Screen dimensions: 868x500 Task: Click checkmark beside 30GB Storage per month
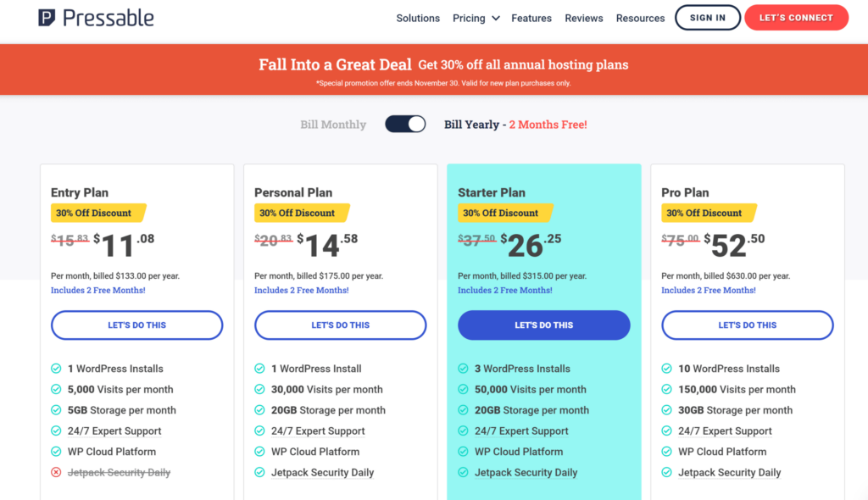pyautogui.click(x=666, y=410)
